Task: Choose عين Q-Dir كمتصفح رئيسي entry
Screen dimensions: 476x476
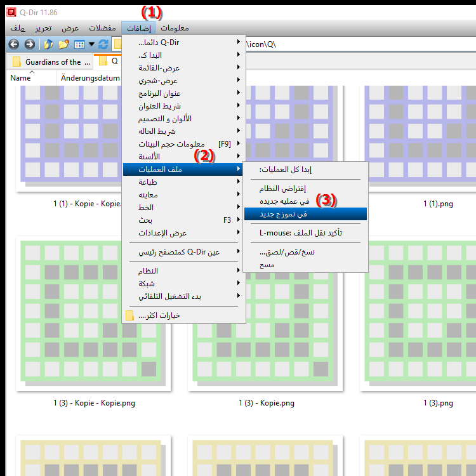Action: (183, 252)
